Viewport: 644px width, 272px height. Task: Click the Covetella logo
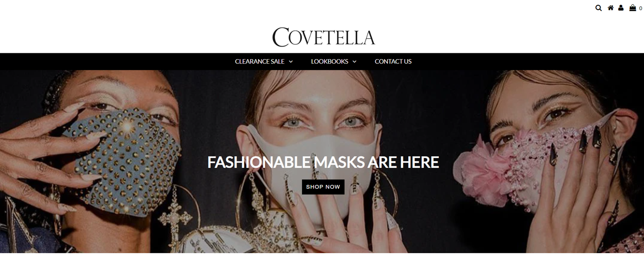coord(323,37)
